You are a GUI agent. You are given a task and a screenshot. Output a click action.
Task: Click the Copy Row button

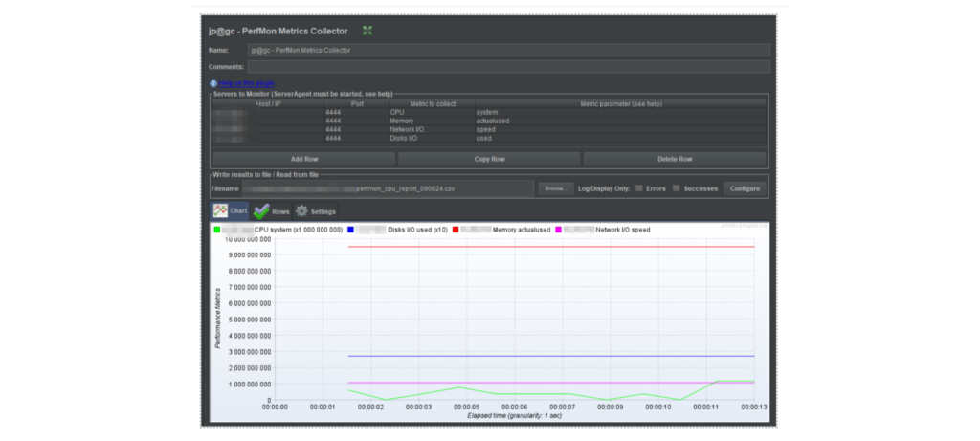[x=489, y=160]
